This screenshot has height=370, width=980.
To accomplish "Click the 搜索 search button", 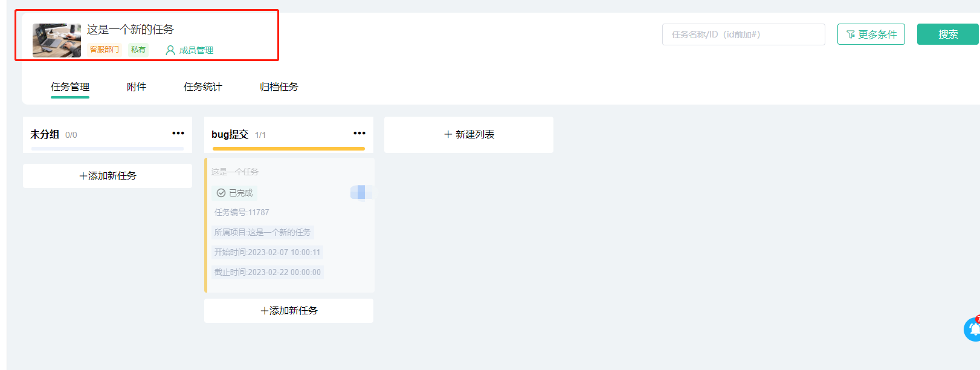I will click(x=948, y=34).
